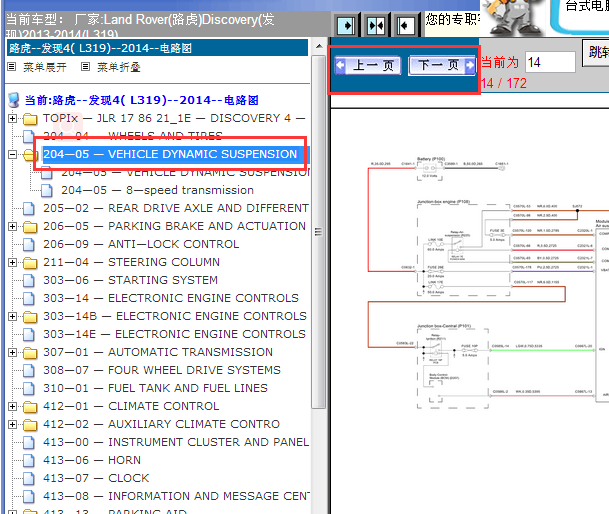Click the 307-01 AUTOMATIC TRANSMISSION folder icon

(x=30, y=353)
